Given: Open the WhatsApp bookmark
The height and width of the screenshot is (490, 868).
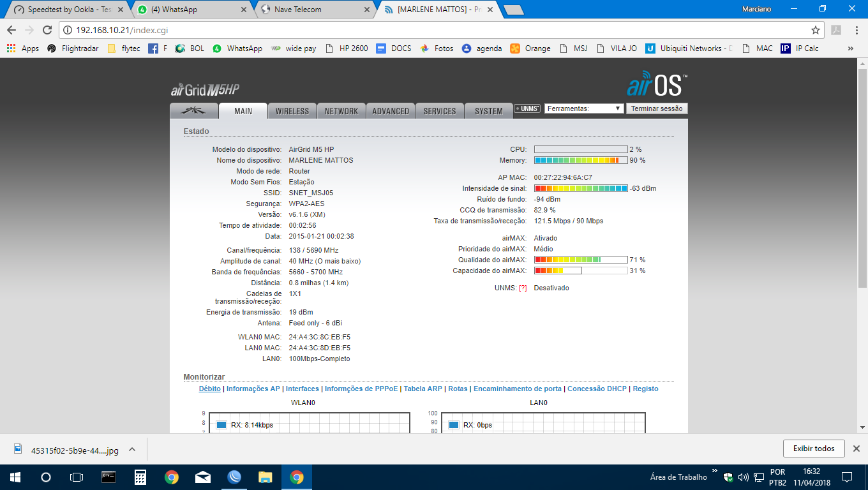Looking at the screenshot, I should (x=237, y=48).
